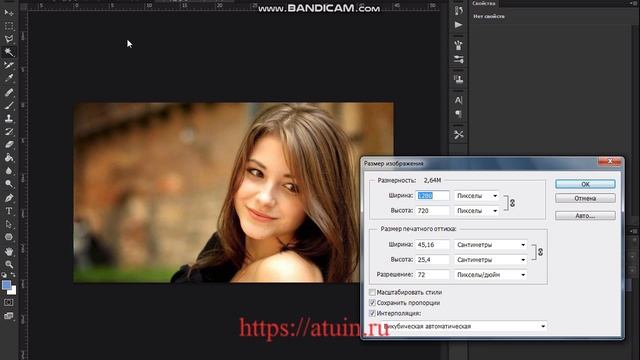Uncheck Сохранить пропорции checkbox

[372, 303]
